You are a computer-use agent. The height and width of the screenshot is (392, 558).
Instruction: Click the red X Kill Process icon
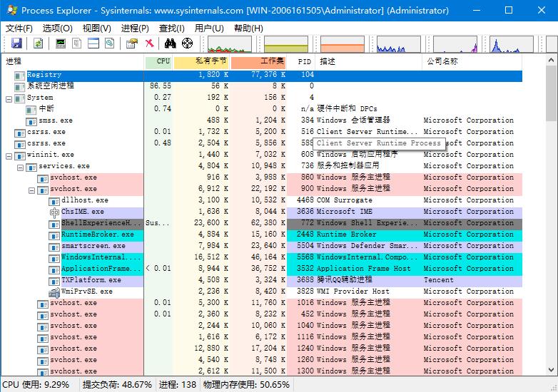tap(149, 43)
